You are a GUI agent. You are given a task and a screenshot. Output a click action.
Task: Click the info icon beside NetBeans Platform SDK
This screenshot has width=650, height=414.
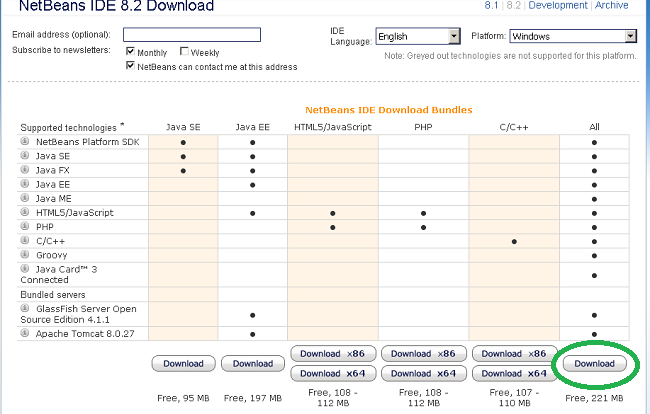(25, 141)
